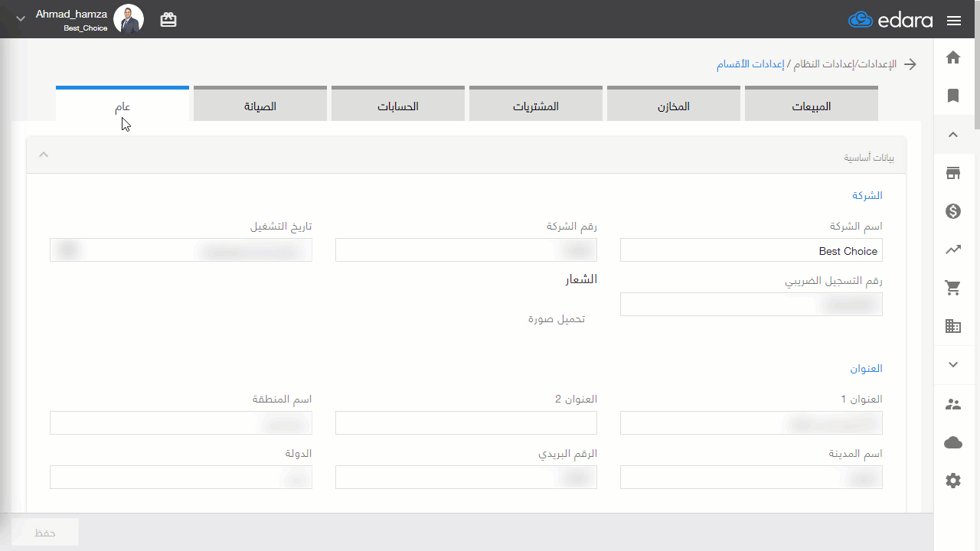Open the cloud icon in sidebar
The height and width of the screenshot is (551, 980).
click(953, 442)
